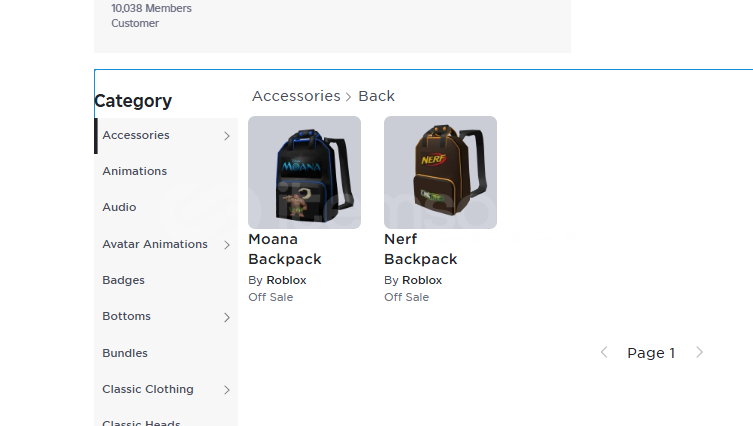Expand the Accessories category chevron
Image resolution: width=753 pixels, height=426 pixels.
pos(227,136)
